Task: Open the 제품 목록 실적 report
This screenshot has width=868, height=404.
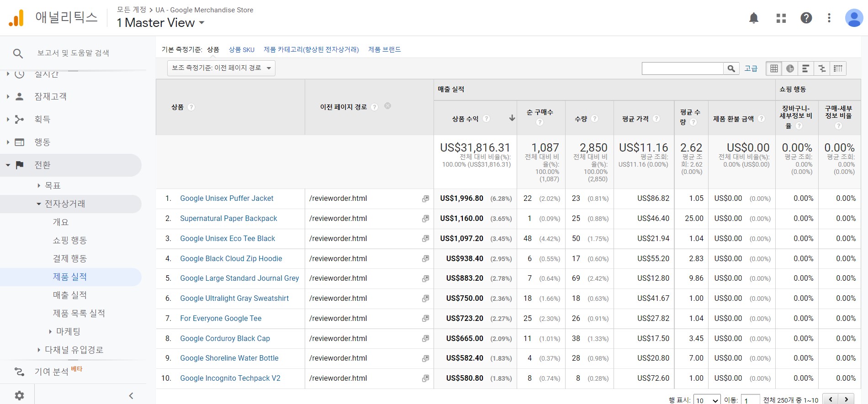Action: 79,313
